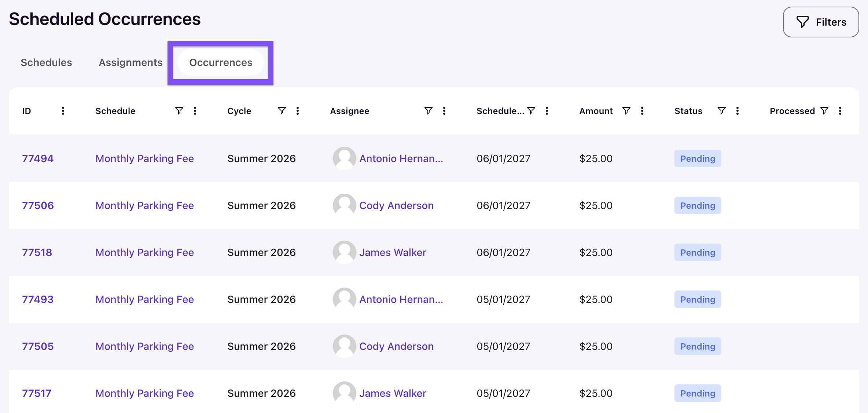Open occurrence ID 77506
868x413 pixels.
pyautogui.click(x=38, y=205)
